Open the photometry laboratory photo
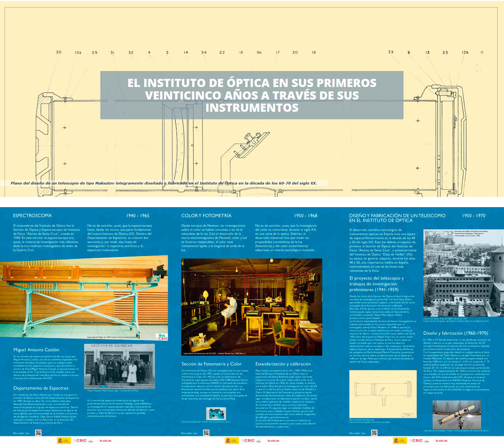This screenshot has width=504, height=445. [252, 307]
